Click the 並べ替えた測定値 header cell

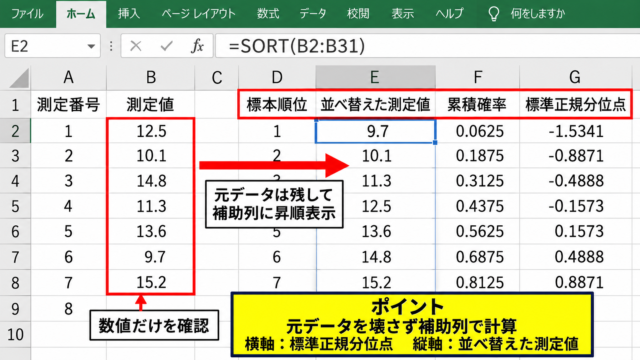[375, 105]
